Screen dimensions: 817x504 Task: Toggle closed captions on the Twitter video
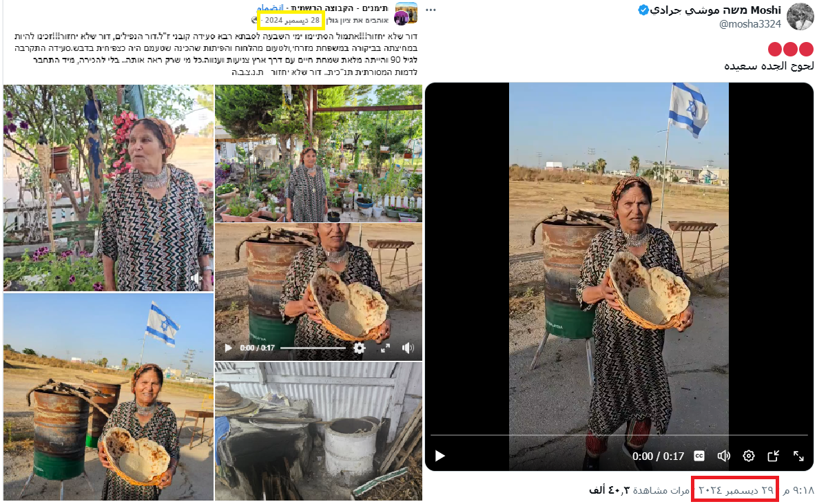coord(699,456)
